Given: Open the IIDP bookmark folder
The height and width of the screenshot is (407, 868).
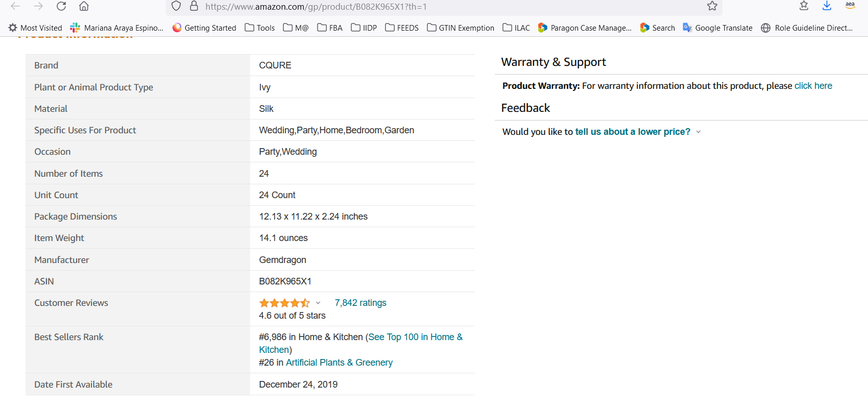Looking at the screenshot, I should [x=364, y=28].
